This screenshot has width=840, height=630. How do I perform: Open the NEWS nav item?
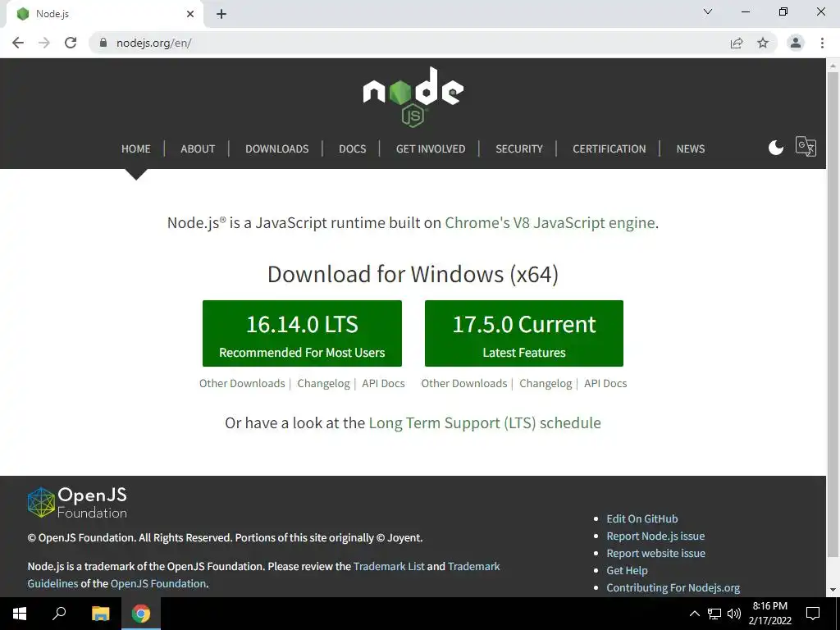pos(691,149)
